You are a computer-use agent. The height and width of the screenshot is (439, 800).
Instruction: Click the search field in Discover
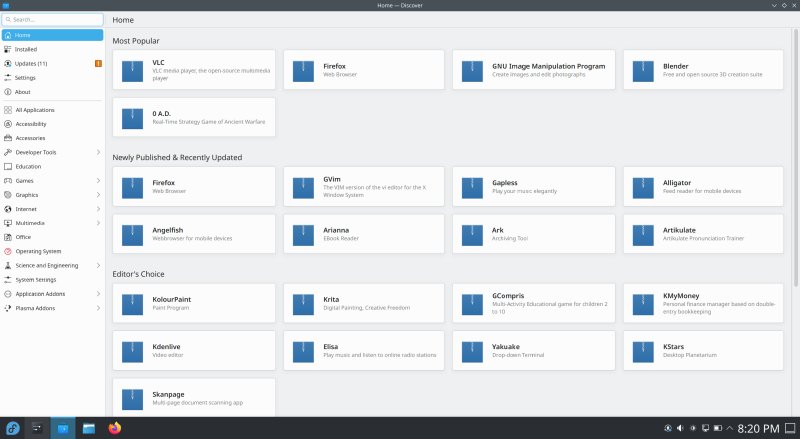[x=53, y=19]
